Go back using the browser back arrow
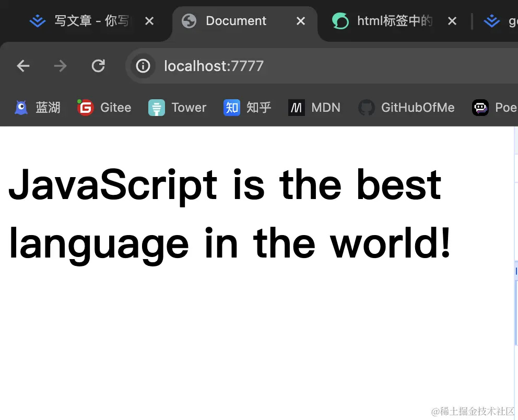518x420 pixels. (23, 66)
